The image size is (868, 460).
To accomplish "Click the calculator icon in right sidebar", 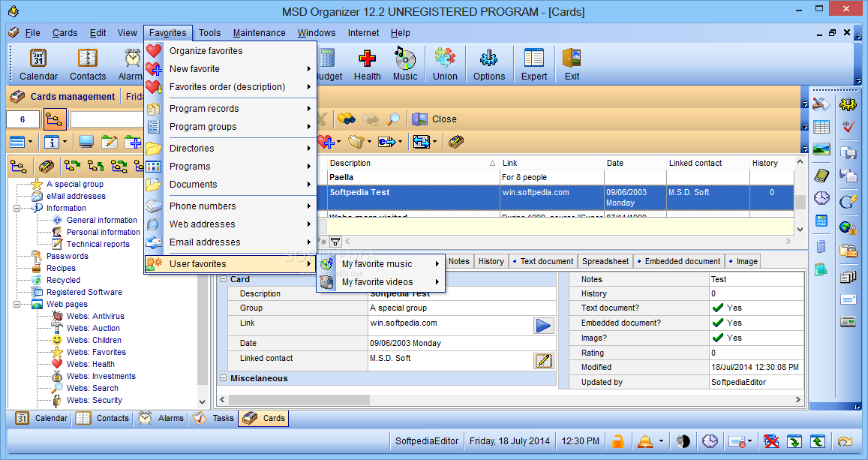I will [x=821, y=221].
